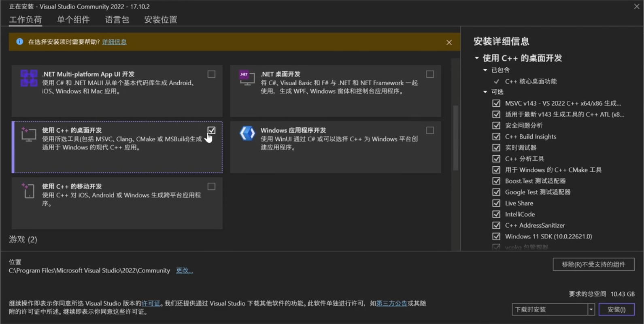Uncheck the Google Test 测试适配器 component
Viewport: 644px width, 324px height.
496,192
